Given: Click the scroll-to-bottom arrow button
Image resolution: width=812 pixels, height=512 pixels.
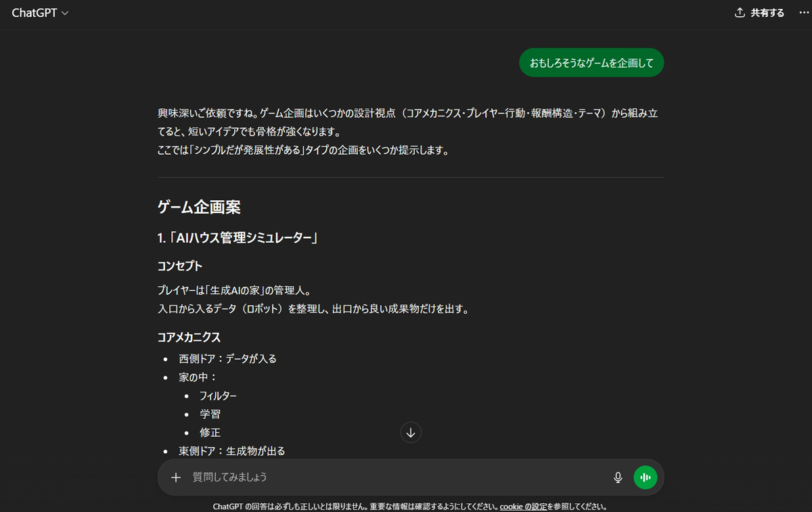Looking at the screenshot, I should tap(411, 433).
